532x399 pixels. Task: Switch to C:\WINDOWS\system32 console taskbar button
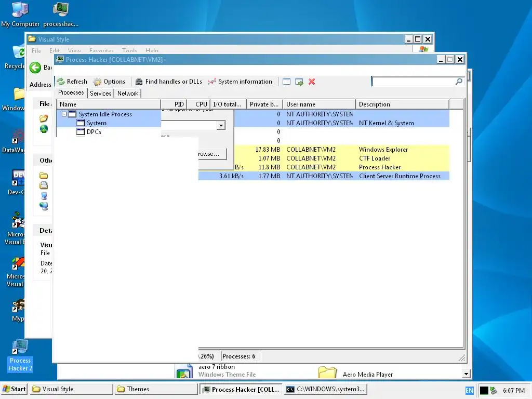tap(325, 389)
